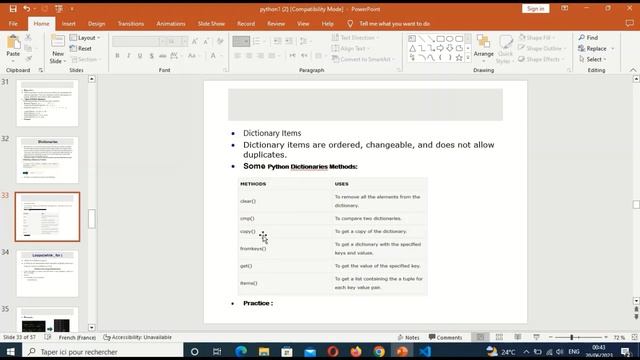Screen dimensions: 640x360
Task: Open the Quick Styles gallery
Action: click(x=505, y=49)
